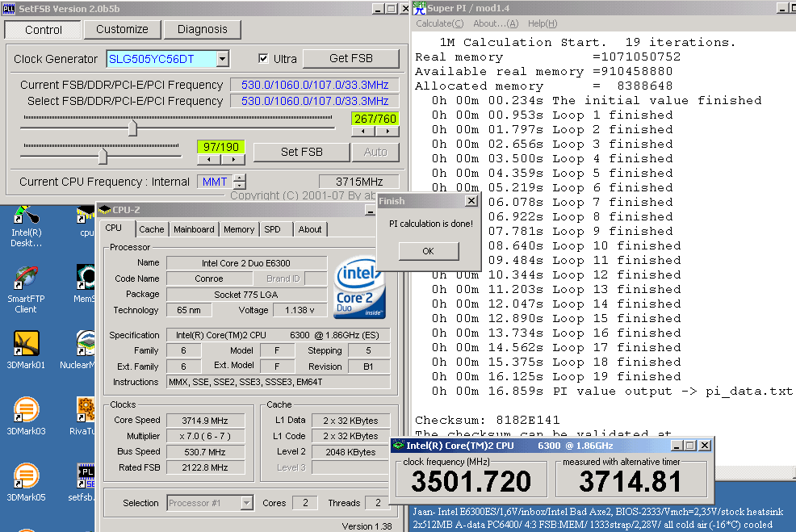Viewport: 796px width, 532px height.
Task: Open the Mem desktop shortcut icon
Action: click(84, 284)
